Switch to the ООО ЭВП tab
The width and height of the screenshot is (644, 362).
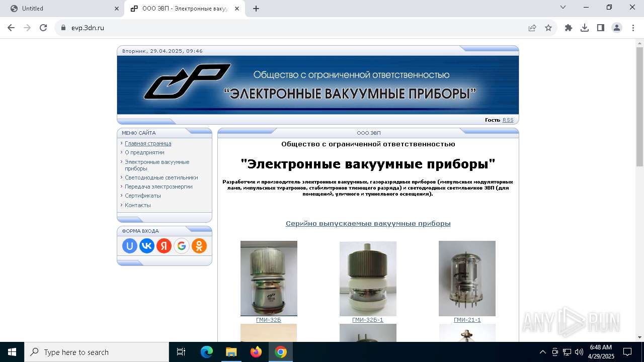click(185, 9)
